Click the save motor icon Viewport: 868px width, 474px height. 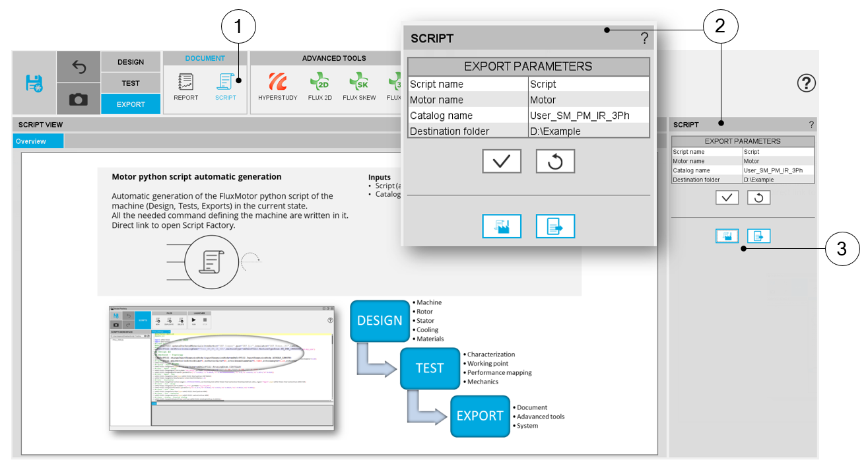pos(34,83)
